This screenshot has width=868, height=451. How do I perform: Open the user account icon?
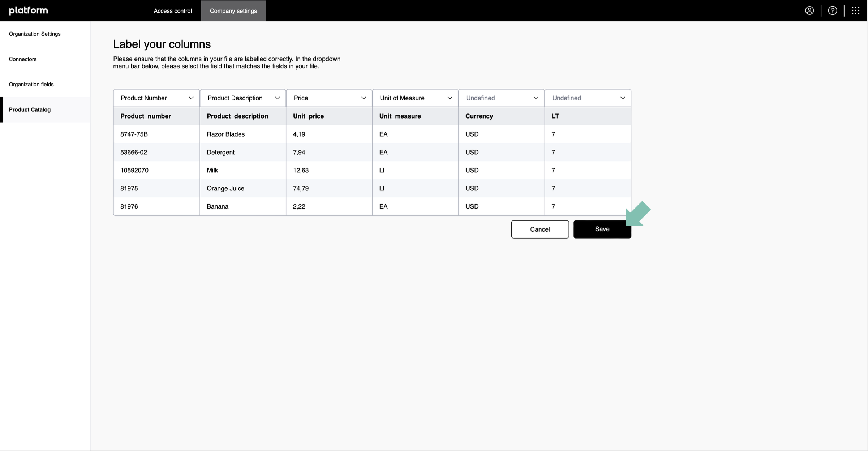[809, 10]
